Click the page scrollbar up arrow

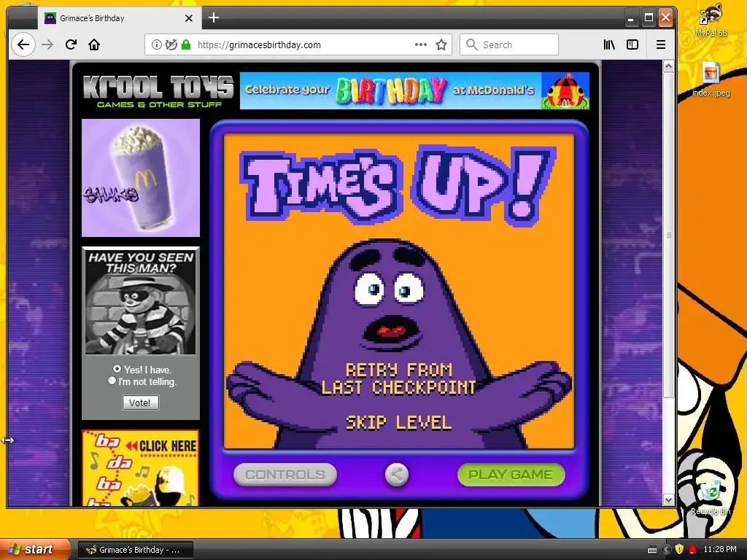(x=668, y=66)
